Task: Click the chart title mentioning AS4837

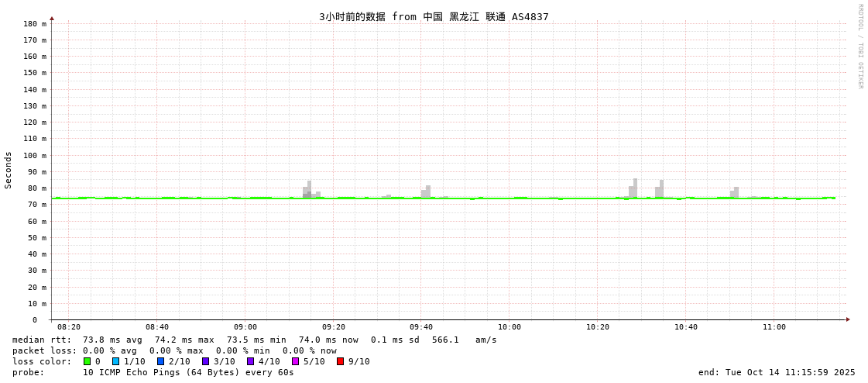Action: (x=434, y=16)
